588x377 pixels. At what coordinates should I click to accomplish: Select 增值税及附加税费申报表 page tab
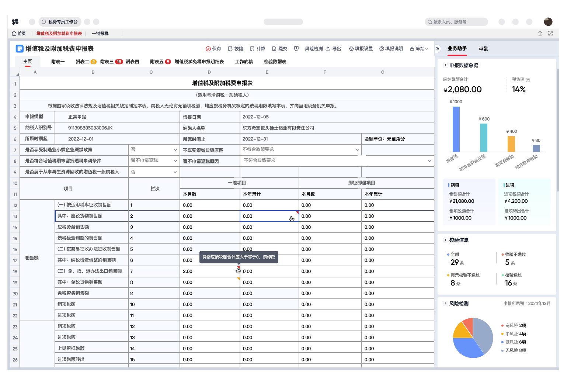click(59, 34)
